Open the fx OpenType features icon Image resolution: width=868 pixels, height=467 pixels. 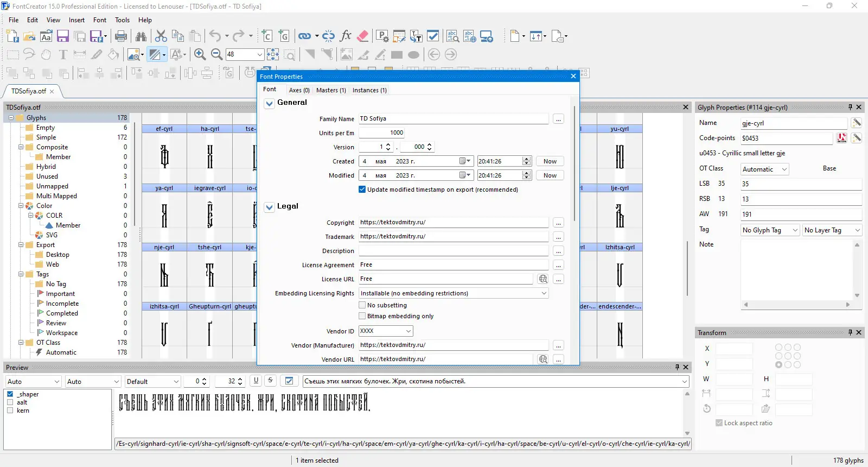pyautogui.click(x=346, y=36)
